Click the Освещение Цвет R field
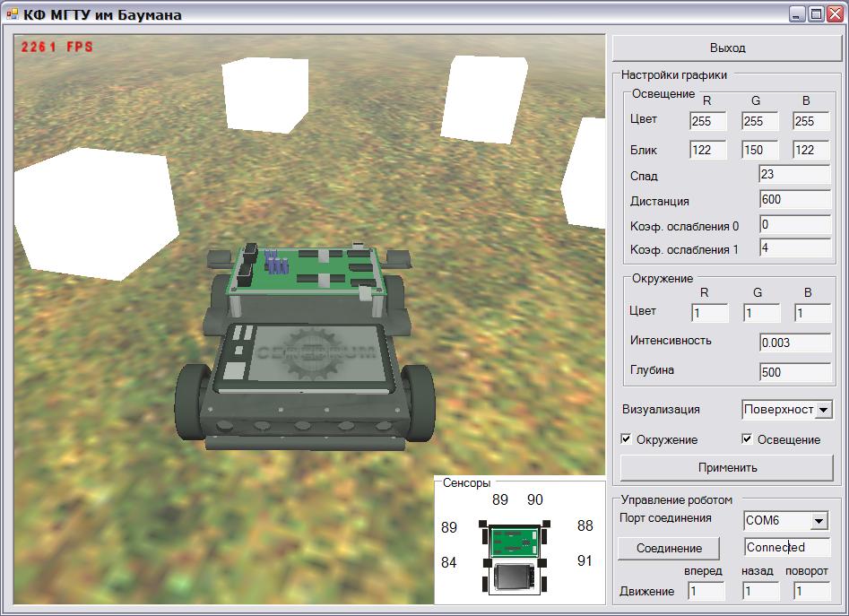The image size is (849, 616). [708, 121]
